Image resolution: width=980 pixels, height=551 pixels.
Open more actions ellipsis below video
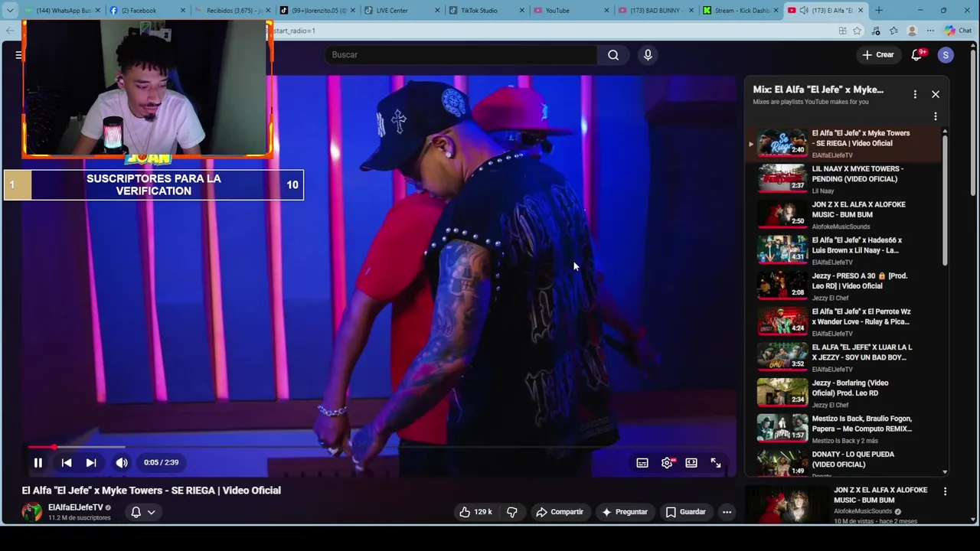(727, 512)
